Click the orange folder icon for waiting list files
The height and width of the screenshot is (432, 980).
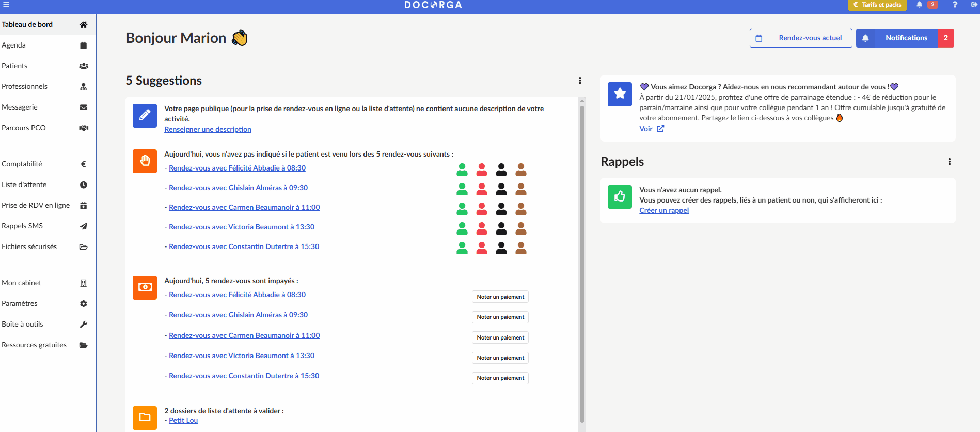[x=145, y=418]
